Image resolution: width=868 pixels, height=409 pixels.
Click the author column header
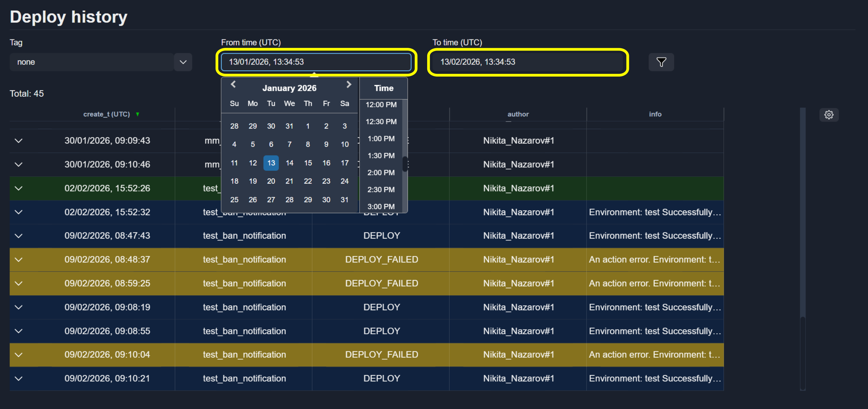pyautogui.click(x=518, y=114)
